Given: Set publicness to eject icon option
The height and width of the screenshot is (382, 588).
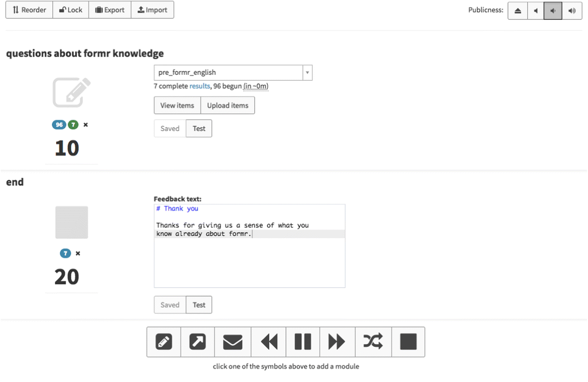Looking at the screenshot, I should (517, 11).
